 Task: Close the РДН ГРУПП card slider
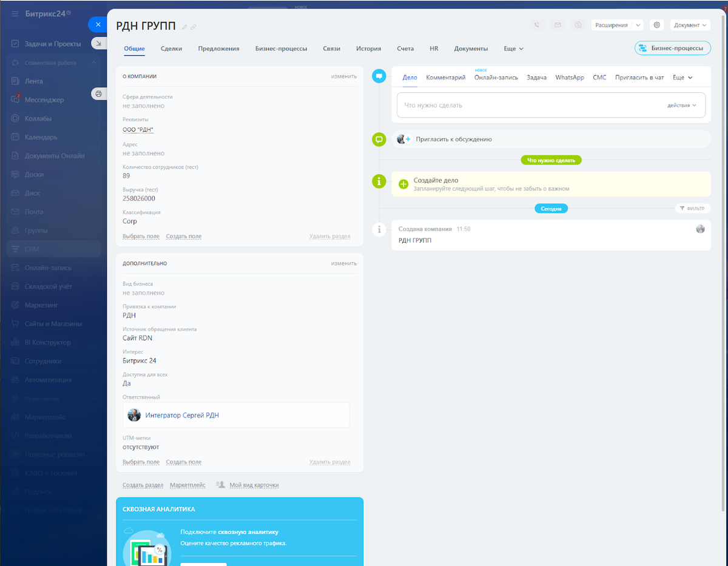point(98,24)
